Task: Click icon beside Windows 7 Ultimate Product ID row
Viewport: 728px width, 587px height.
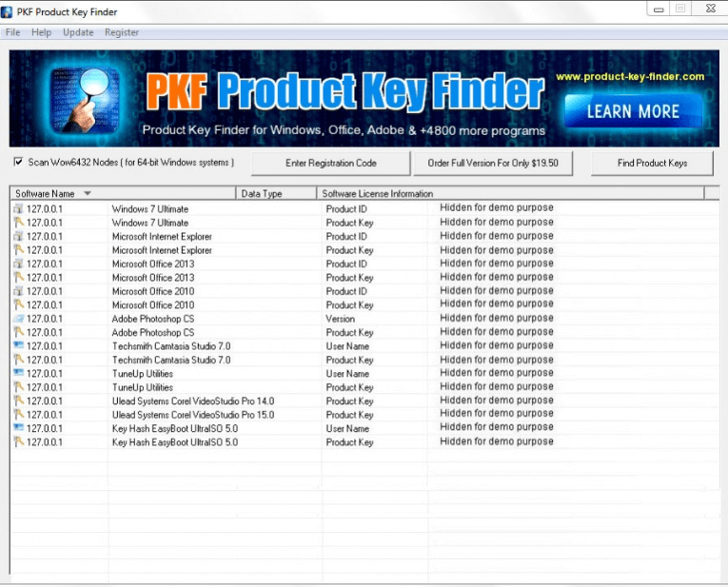Action: coord(18,208)
